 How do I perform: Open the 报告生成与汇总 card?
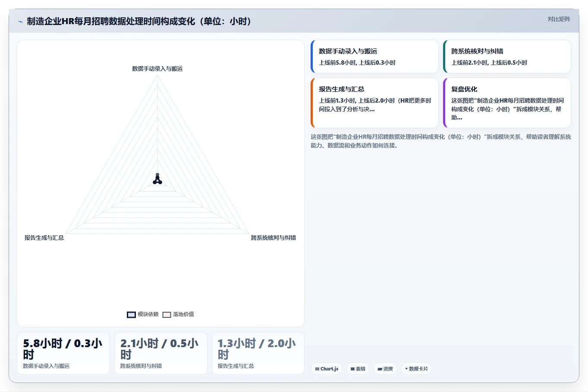pos(374,103)
